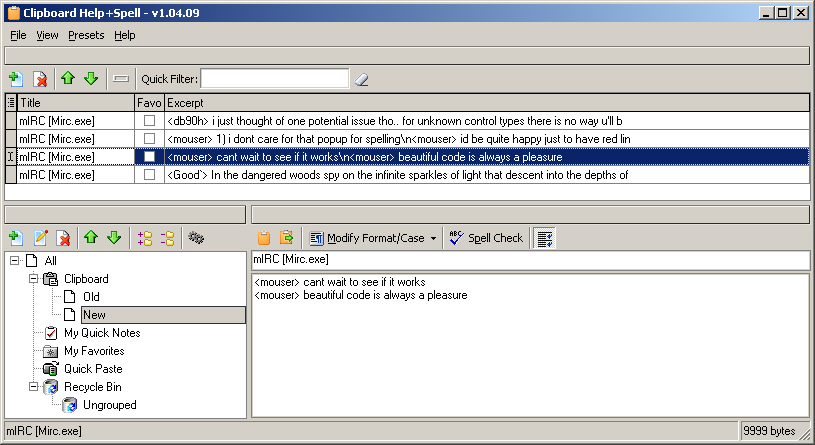
Task: Open the Modify Format/Case dropdown arrow
Action: tap(433, 239)
